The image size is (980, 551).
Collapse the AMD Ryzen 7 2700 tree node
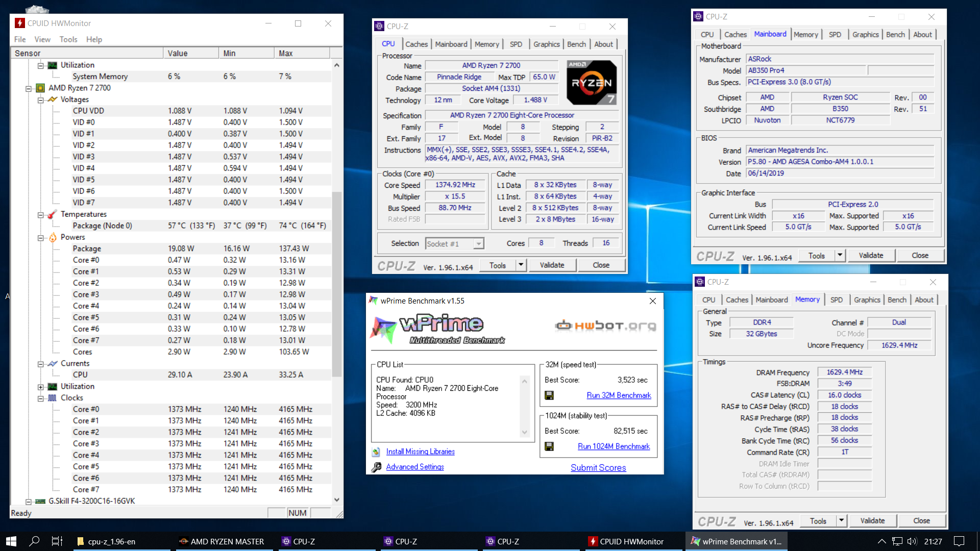click(x=29, y=88)
